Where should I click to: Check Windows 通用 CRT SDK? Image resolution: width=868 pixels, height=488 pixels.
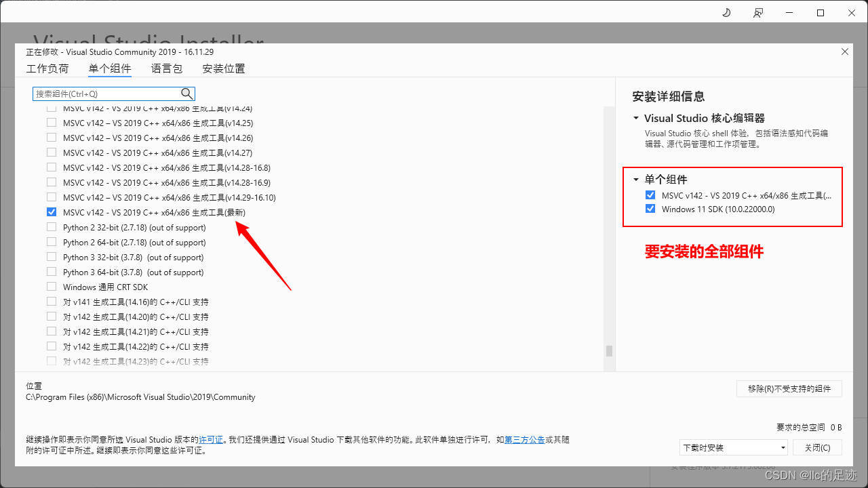52,287
